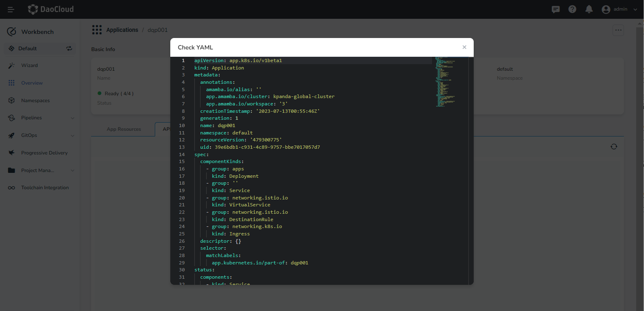Viewport: 644px width, 311px height.
Task: Click the default namespace value in Basic Info
Action: tap(505, 69)
